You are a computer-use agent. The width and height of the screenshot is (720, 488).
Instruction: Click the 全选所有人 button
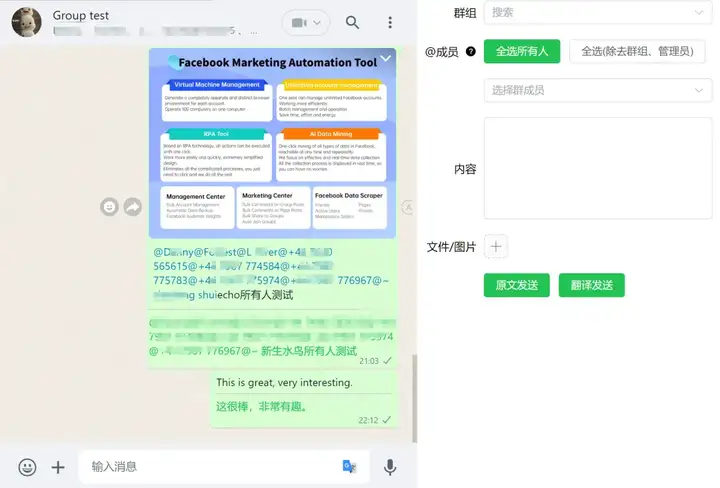point(522,51)
